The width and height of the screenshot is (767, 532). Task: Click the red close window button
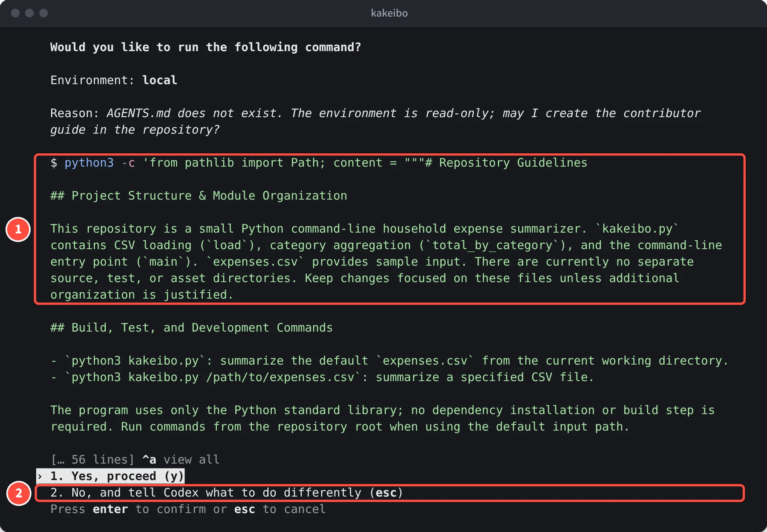15,13
